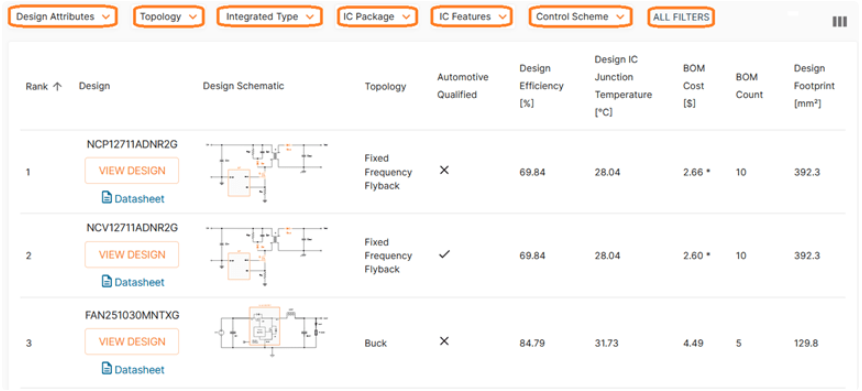Viewport: 862px width, 391px height.
Task: Expand the IC Features dropdown
Action: [472, 16]
